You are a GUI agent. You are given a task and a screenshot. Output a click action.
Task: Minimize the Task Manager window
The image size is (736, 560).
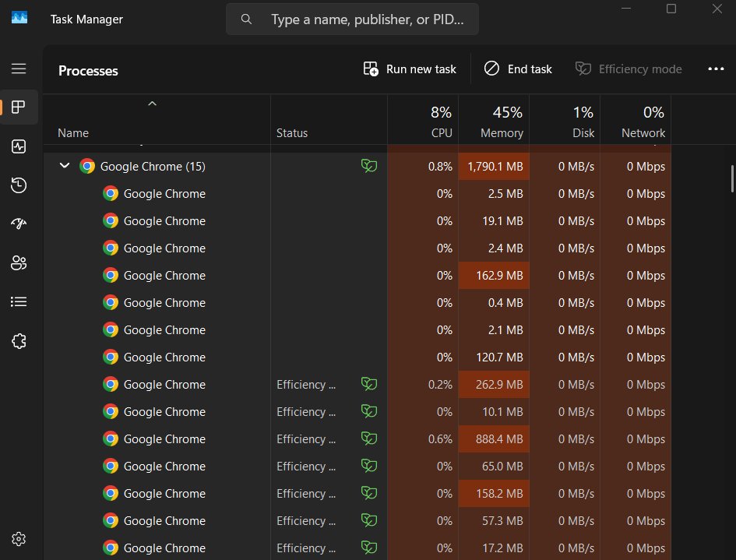[626, 9]
